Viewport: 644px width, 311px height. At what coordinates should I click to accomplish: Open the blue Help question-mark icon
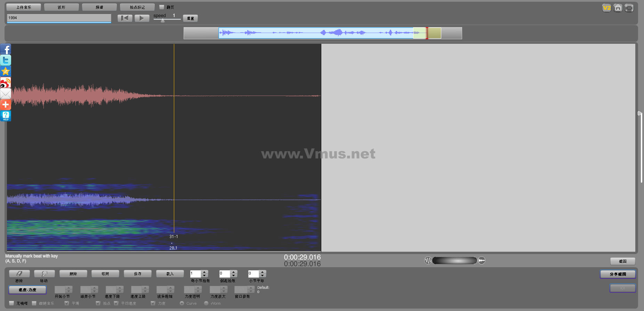(6, 116)
